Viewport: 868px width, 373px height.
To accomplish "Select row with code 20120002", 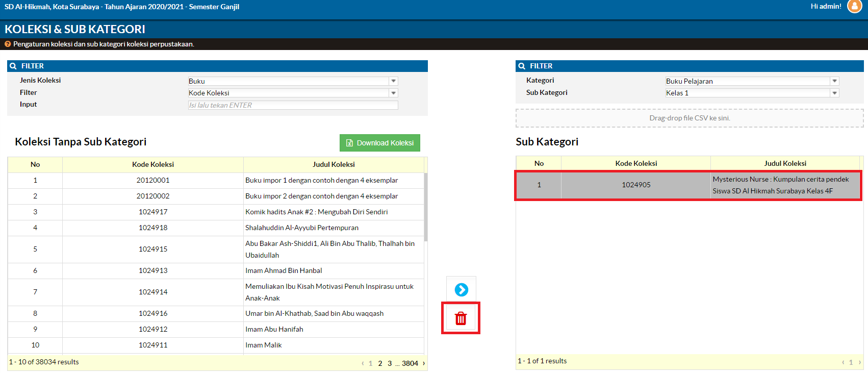I will 216,196.
